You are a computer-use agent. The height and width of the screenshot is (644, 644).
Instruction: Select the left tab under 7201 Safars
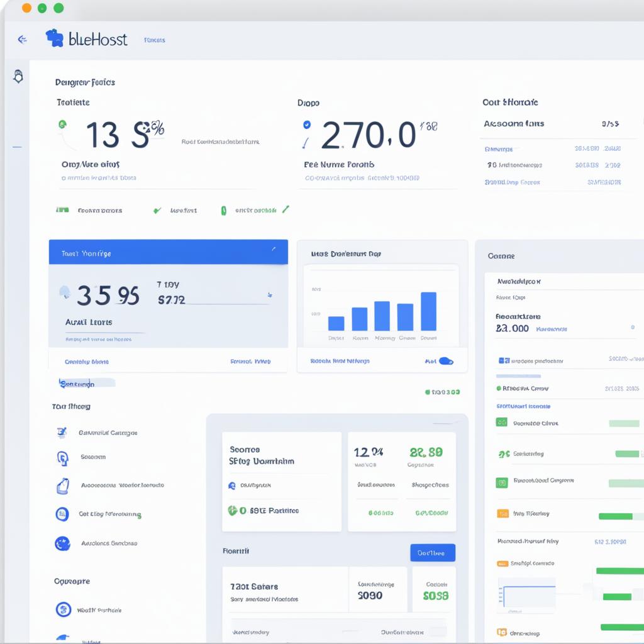point(250,632)
